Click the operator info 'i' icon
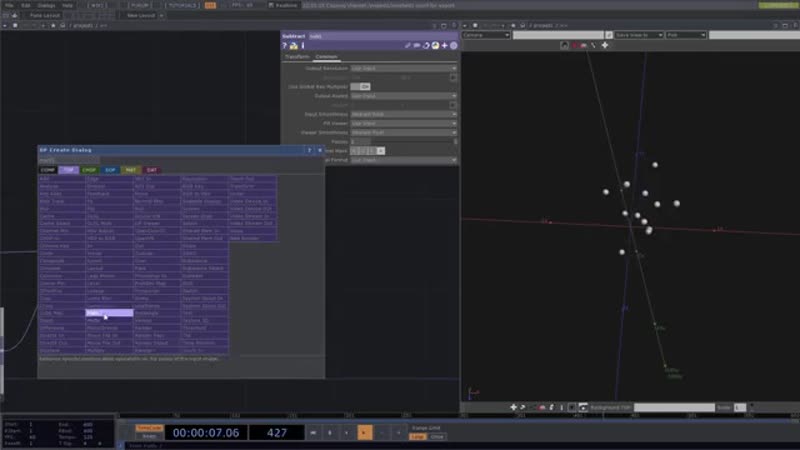The height and width of the screenshot is (450, 800). [x=303, y=46]
